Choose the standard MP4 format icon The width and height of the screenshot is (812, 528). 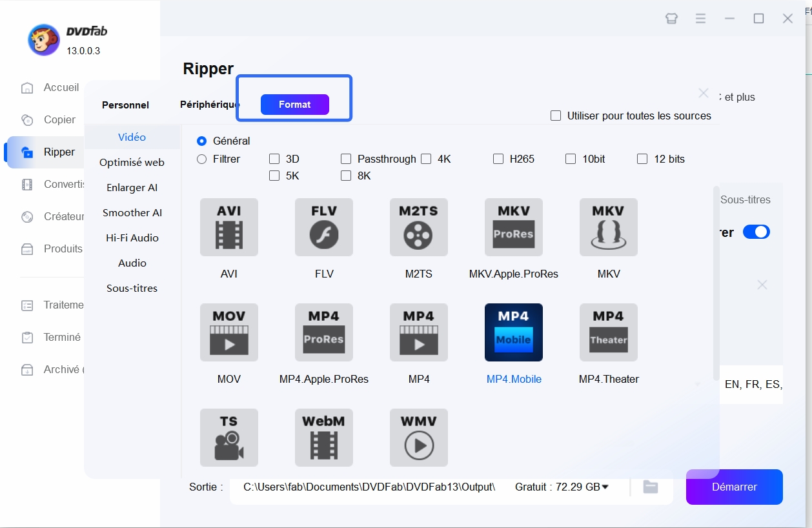click(x=419, y=332)
